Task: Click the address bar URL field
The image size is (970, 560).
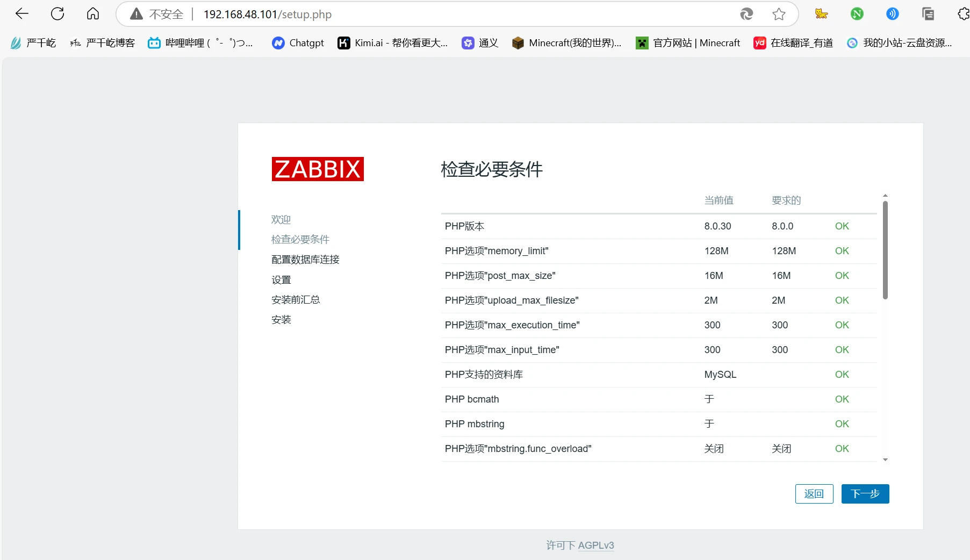Action: coord(430,15)
